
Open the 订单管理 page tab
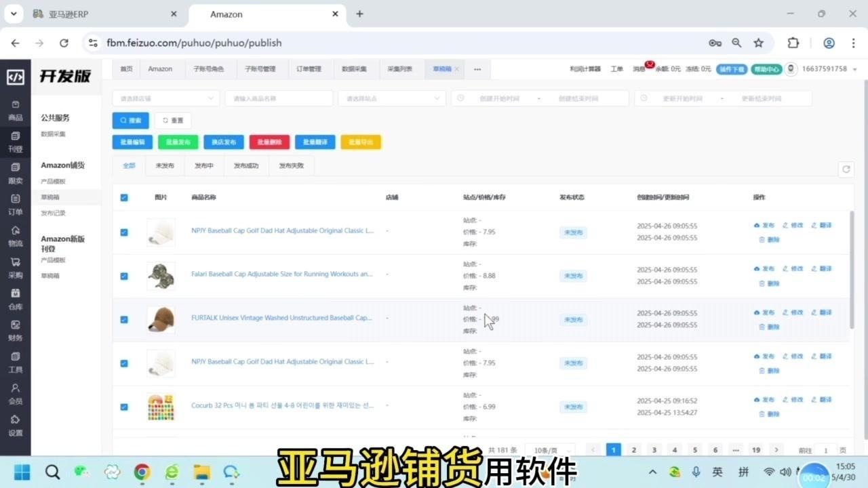pyautogui.click(x=309, y=69)
